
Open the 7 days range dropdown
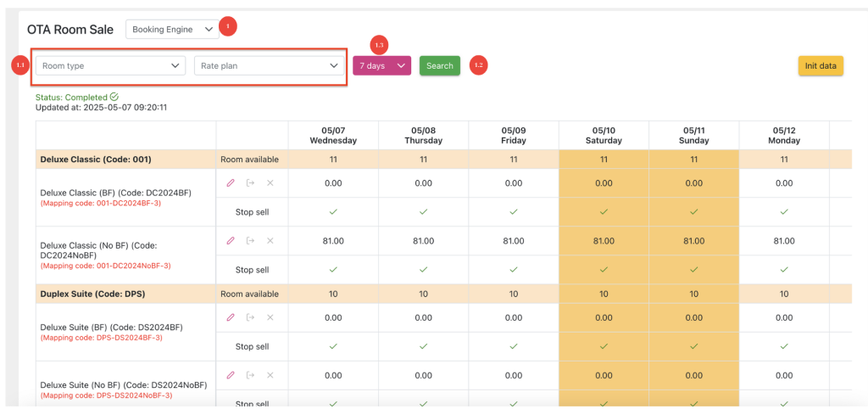point(381,65)
